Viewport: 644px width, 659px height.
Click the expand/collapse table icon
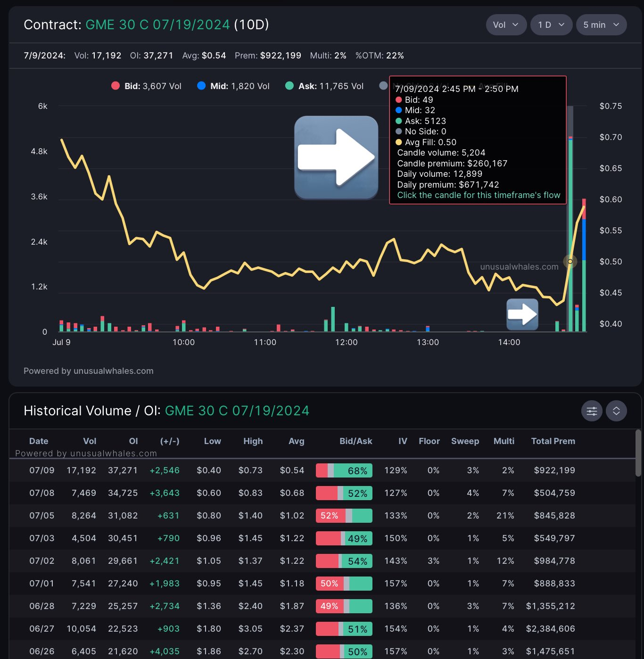click(x=616, y=411)
